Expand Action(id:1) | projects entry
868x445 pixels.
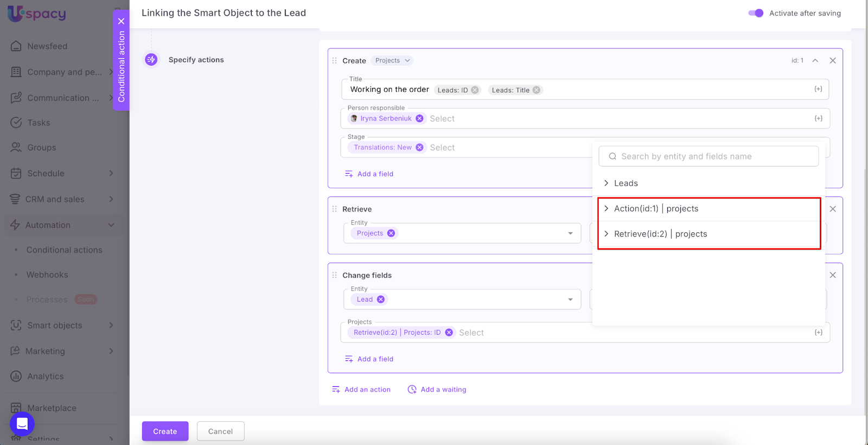607,209
